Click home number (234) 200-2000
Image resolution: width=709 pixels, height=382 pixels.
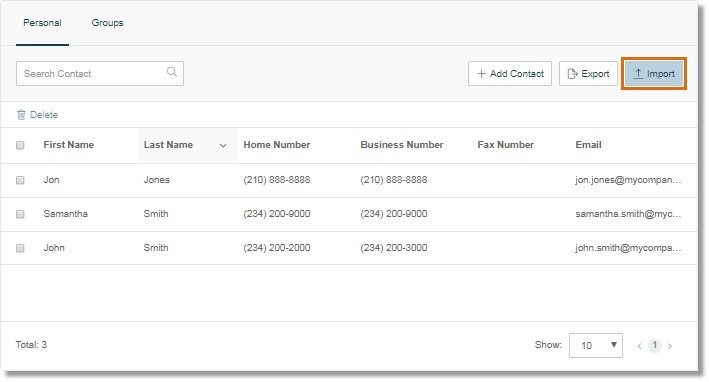click(277, 248)
